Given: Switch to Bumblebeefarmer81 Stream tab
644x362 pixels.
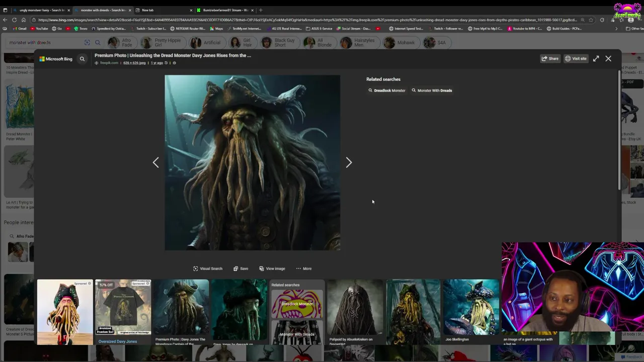Looking at the screenshot, I should [x=225, y=10].
